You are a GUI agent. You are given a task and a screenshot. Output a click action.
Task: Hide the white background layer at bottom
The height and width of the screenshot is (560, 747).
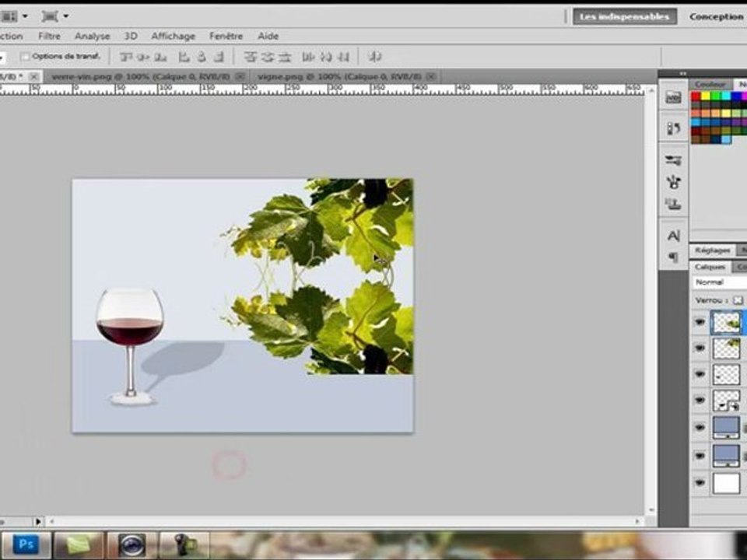(x=700, y=483)
